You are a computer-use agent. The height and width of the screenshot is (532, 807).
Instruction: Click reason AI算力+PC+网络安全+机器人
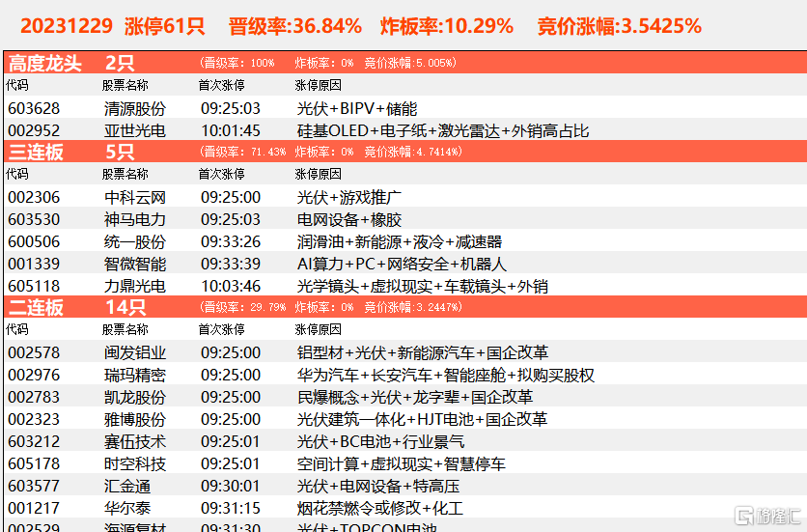(402, 264)
